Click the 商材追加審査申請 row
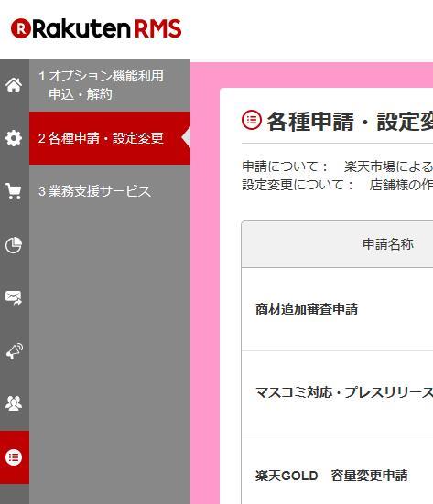The image size is (433, 504). (337, 309)
